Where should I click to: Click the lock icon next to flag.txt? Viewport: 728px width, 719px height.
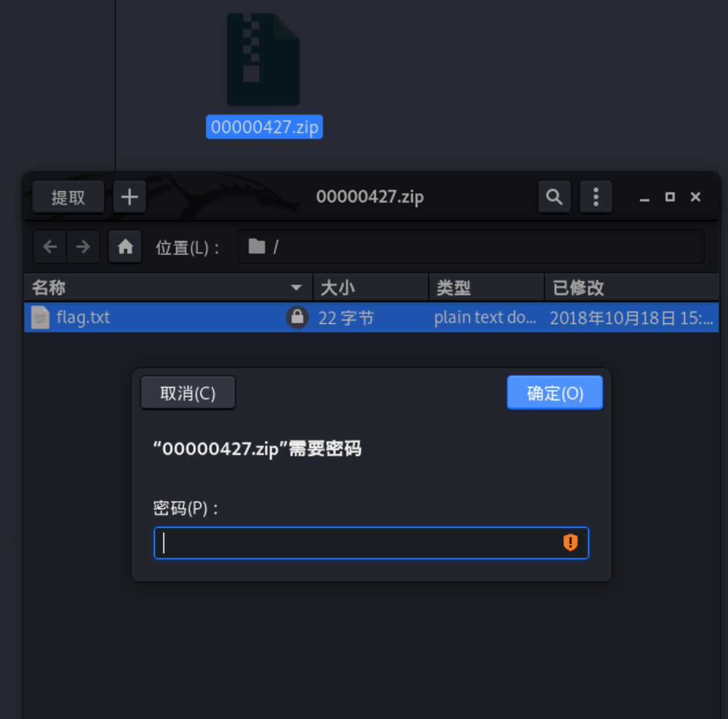(297, 317)
